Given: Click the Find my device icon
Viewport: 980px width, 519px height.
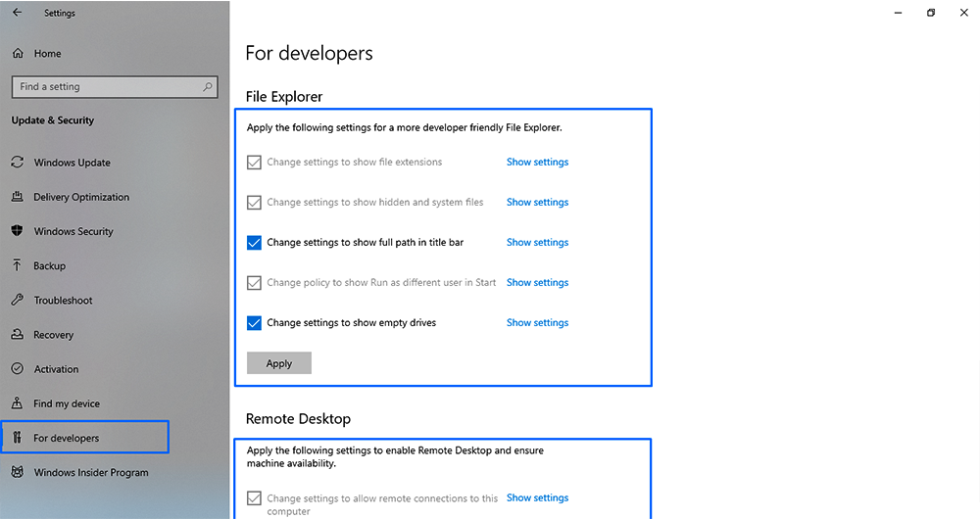Looking at the screenshot, I should click(18, 402).
